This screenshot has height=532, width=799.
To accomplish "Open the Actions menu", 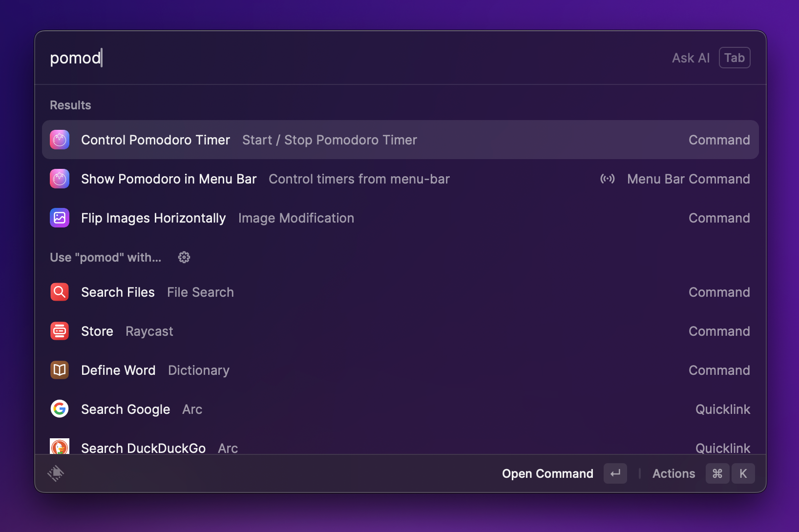I will pos(673,474).
